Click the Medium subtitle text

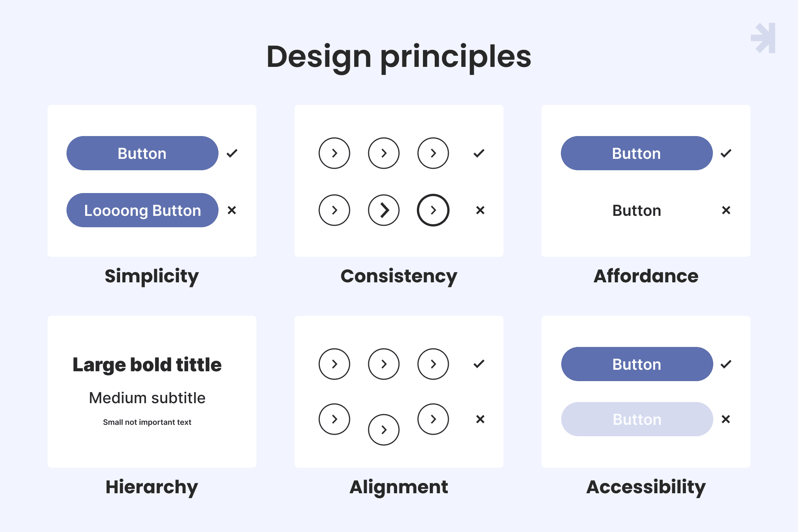click(x=147, y=398)
